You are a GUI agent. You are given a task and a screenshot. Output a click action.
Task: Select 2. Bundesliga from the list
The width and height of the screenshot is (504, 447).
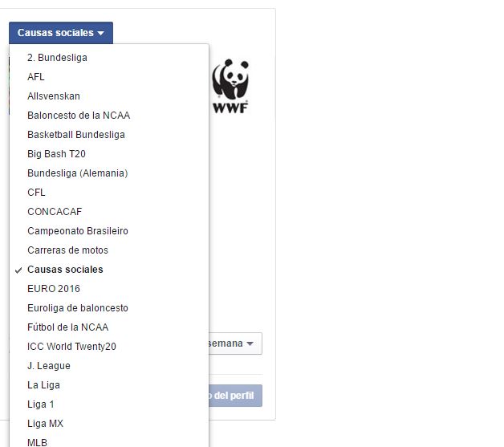click(109, 58)
